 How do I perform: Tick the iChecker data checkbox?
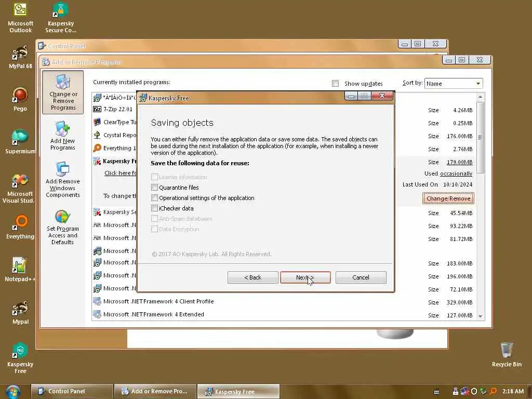[x=154, y=208]
